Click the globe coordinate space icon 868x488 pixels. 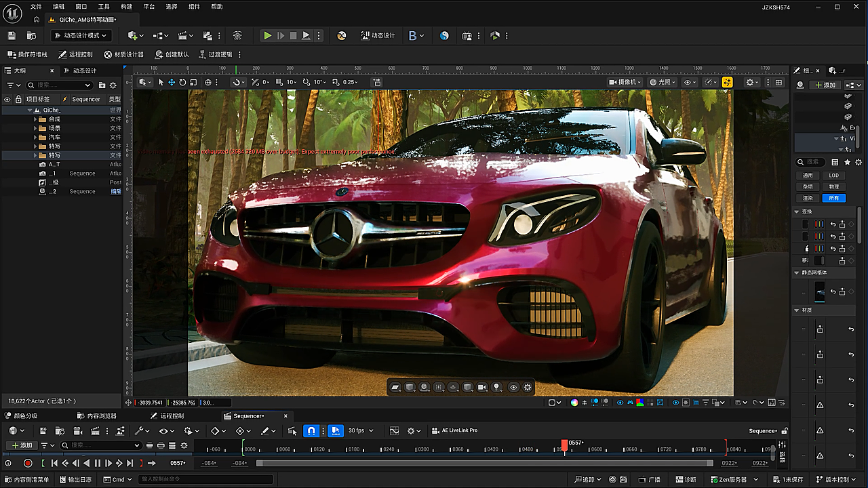pyautogui.click(x=208, y=82)
